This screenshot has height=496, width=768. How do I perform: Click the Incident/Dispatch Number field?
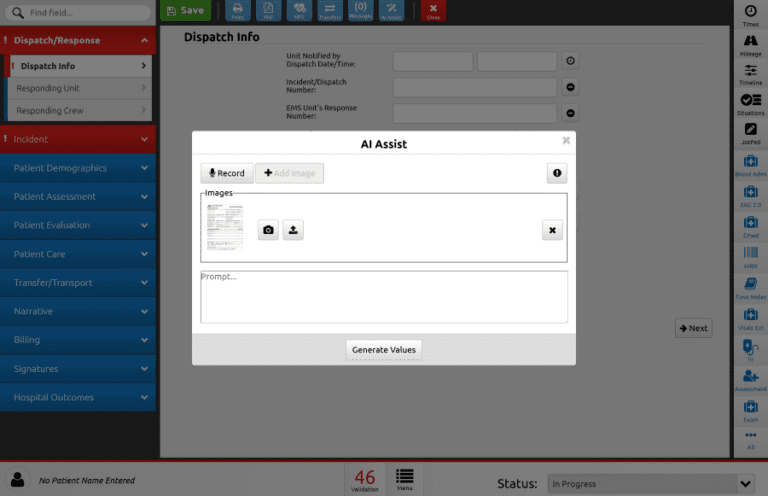tap(475, 87)
